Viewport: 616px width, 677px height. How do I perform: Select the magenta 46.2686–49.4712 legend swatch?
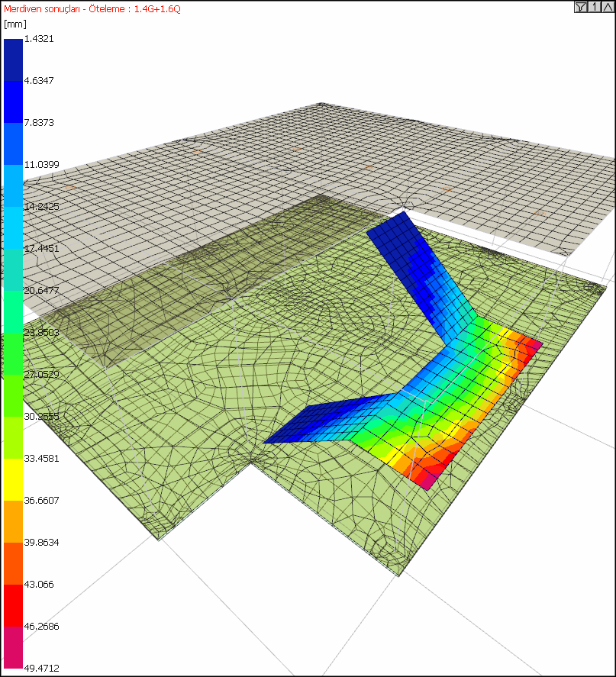click(x=13, y=647)
